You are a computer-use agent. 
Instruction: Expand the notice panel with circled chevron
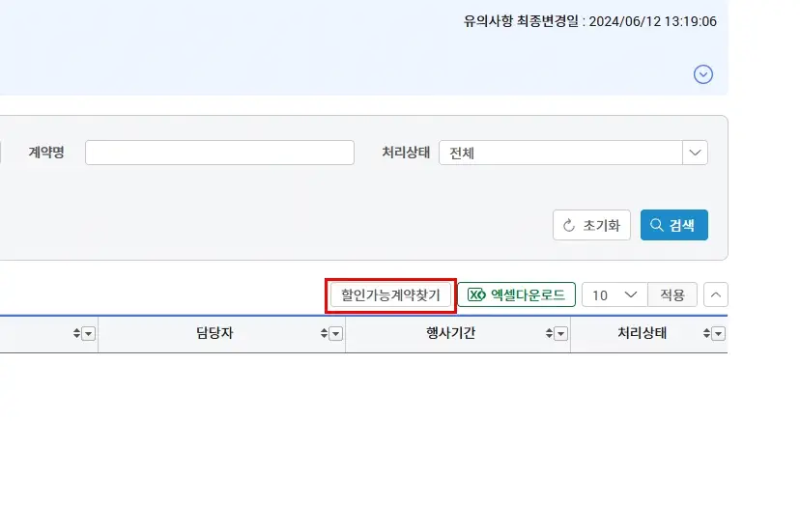tap(703, 74)
